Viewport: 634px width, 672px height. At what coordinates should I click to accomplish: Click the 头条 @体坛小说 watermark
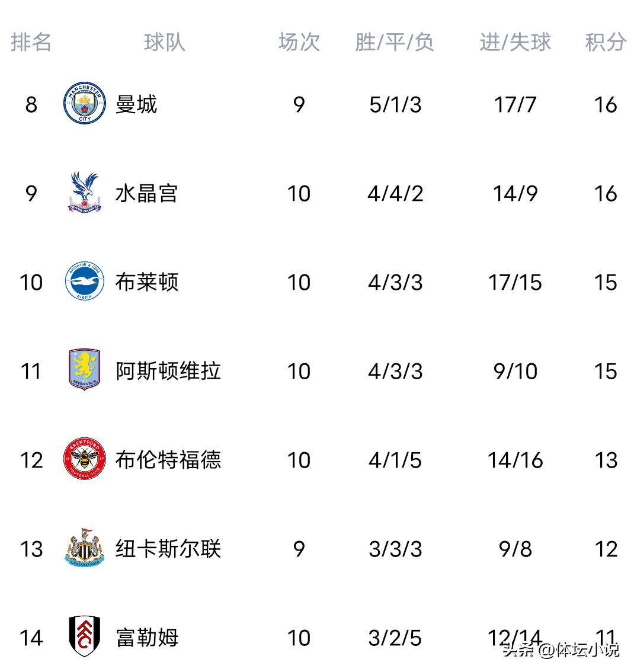click(x=561, y=649)
